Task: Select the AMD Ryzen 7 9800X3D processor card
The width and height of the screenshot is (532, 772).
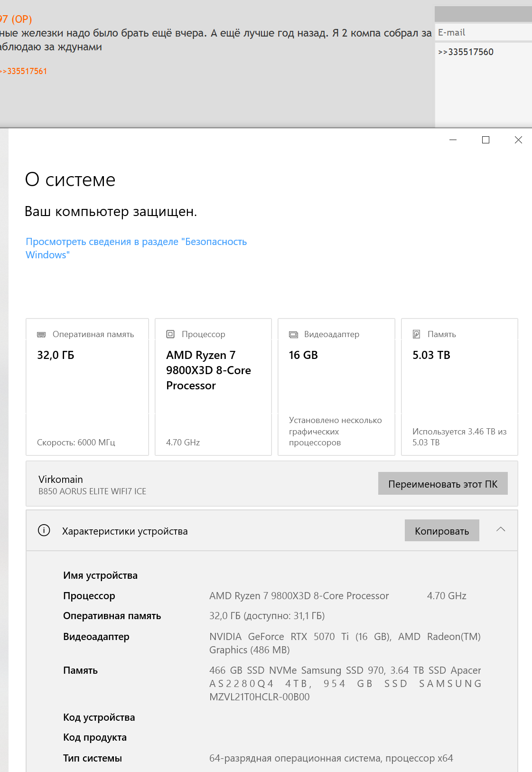Action: tap(213, 387)
